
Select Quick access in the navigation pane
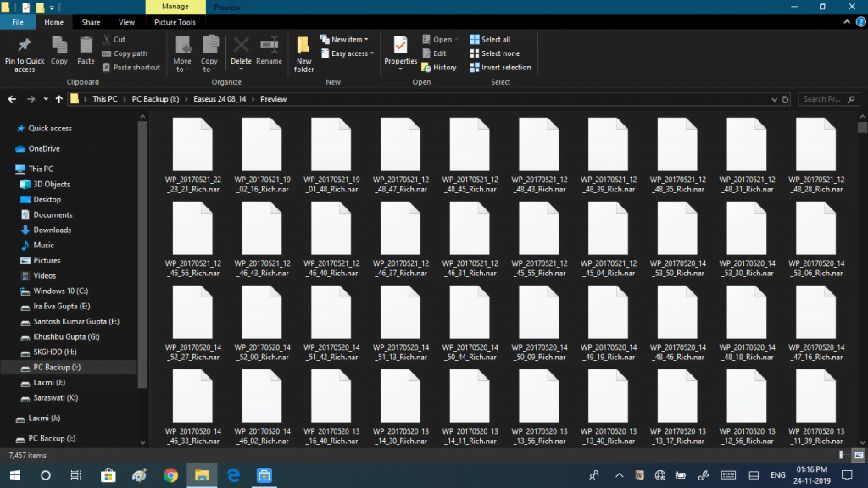[x=44, y=129]
